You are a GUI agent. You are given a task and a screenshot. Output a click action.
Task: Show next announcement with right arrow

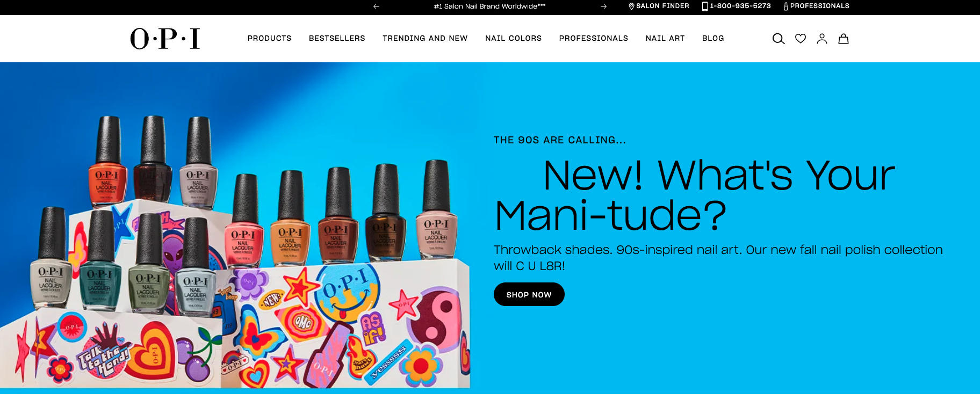coord(603,6)
